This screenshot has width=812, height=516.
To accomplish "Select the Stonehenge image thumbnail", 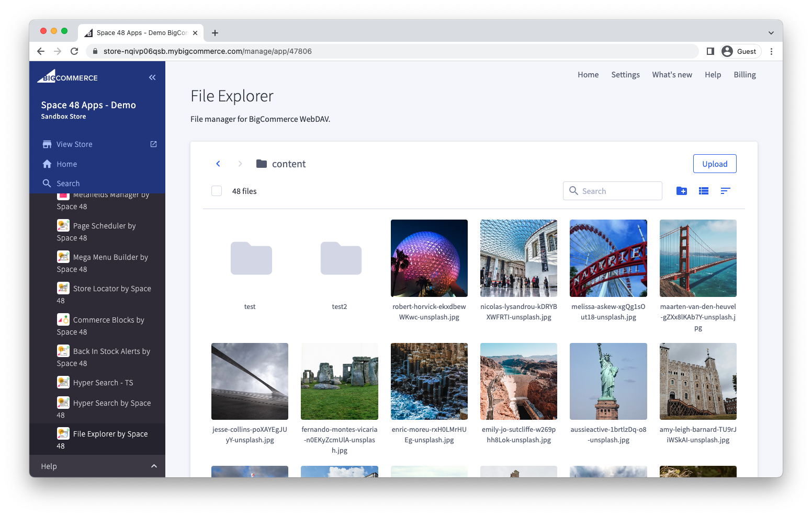I will 340,381.
